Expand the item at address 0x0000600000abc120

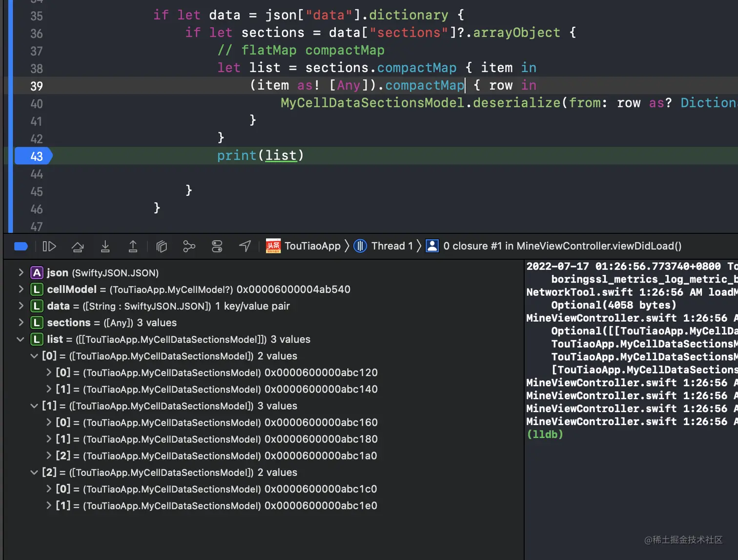tap(49, 373)
